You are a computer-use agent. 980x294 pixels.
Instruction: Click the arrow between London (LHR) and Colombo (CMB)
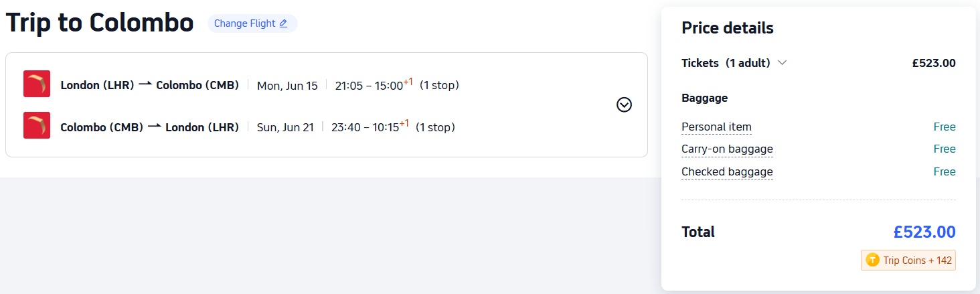tap(145, 85)
